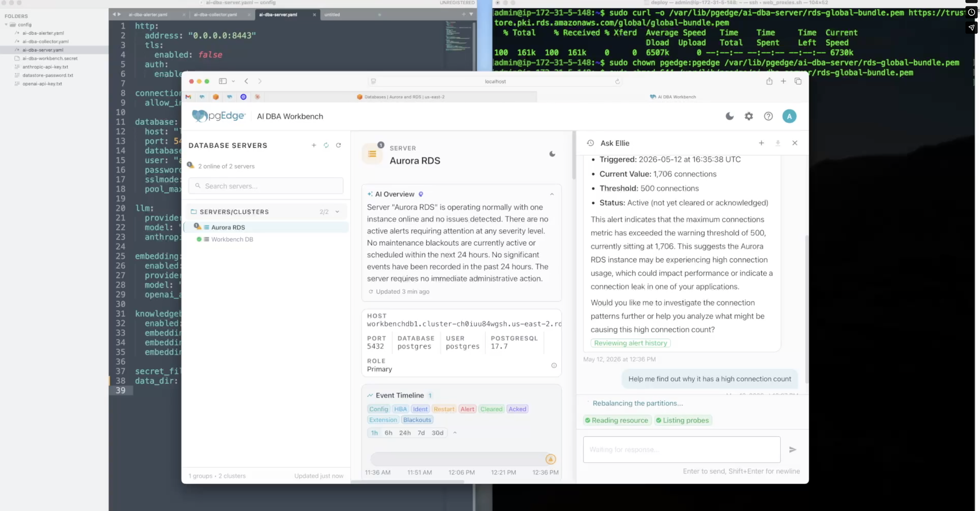Reload the localhost page
This screenshot has height=511, width=980.
click(x=617, y=81)
